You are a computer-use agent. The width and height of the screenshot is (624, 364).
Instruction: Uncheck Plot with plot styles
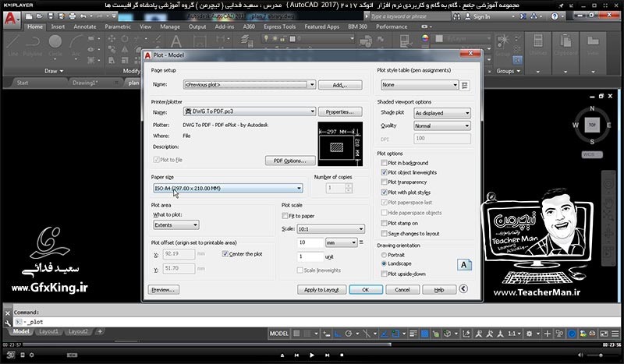[384, 193]
